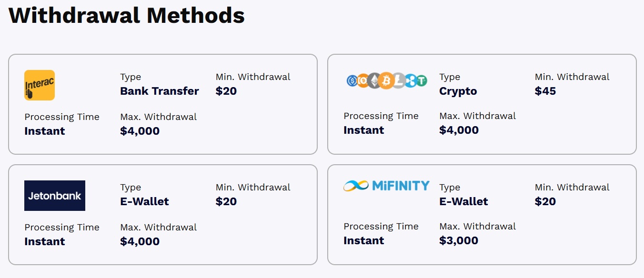Click Jetonbank's $20 minimum withdrawal

[226, 201]
